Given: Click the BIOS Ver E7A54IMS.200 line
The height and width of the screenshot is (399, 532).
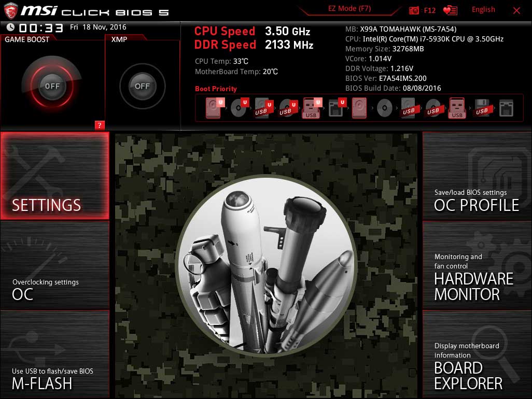Looking at the screenshot, I should [386, 78].
